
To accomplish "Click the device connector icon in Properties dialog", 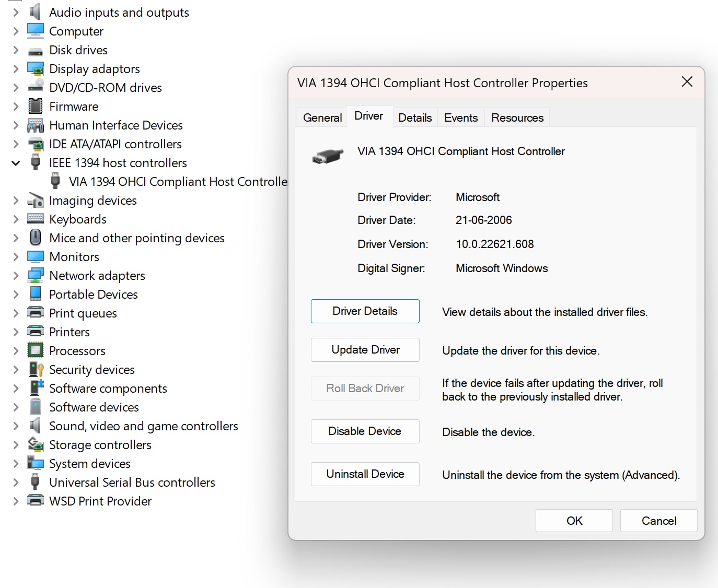I will coord(328,156).
